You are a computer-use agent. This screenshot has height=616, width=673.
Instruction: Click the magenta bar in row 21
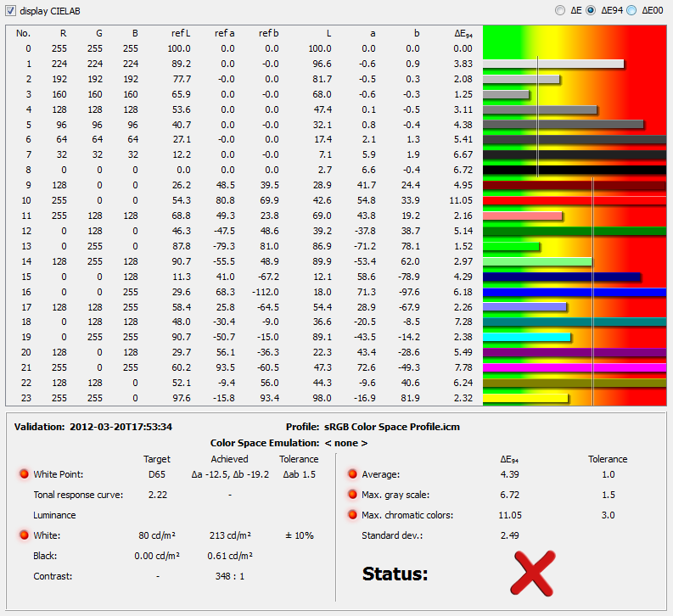[574, 368]
